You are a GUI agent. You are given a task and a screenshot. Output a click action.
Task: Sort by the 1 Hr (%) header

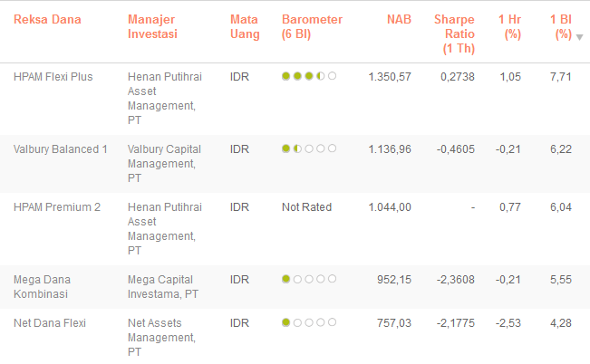pyautogui.click(x=510, y=26)
